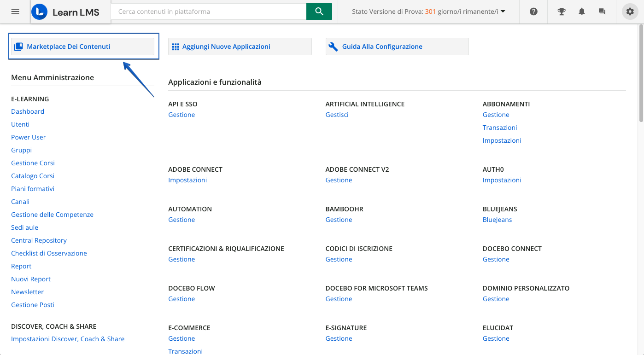Open Marketplace Dei Contenuti
Viewport: 644px width, 355px height.
point(82,47)
